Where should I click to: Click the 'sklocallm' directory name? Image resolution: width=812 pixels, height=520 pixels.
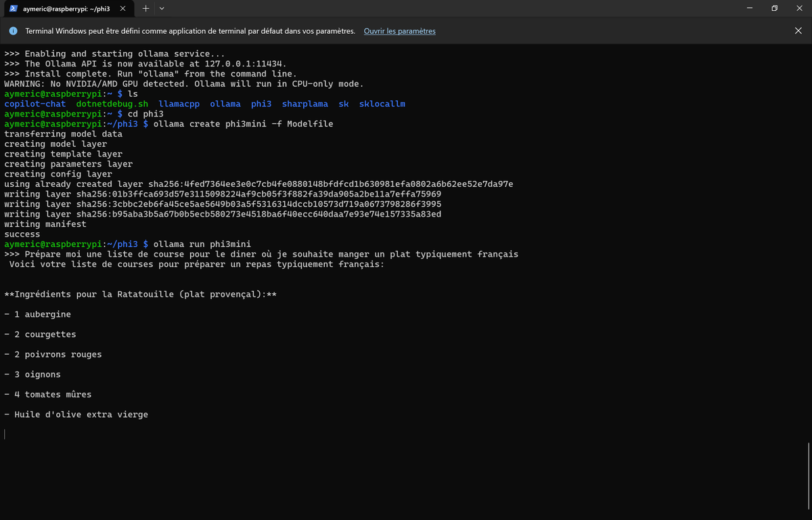click(382, 104)
